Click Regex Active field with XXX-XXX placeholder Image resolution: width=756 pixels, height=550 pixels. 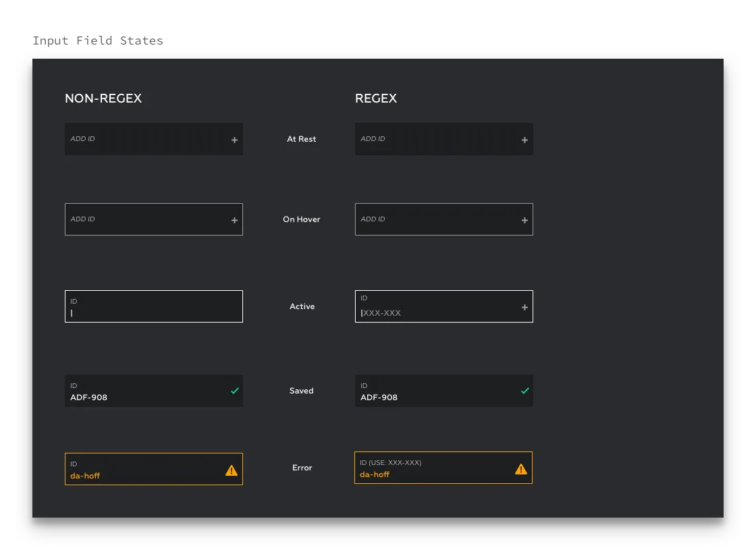[x=444, y=306]
